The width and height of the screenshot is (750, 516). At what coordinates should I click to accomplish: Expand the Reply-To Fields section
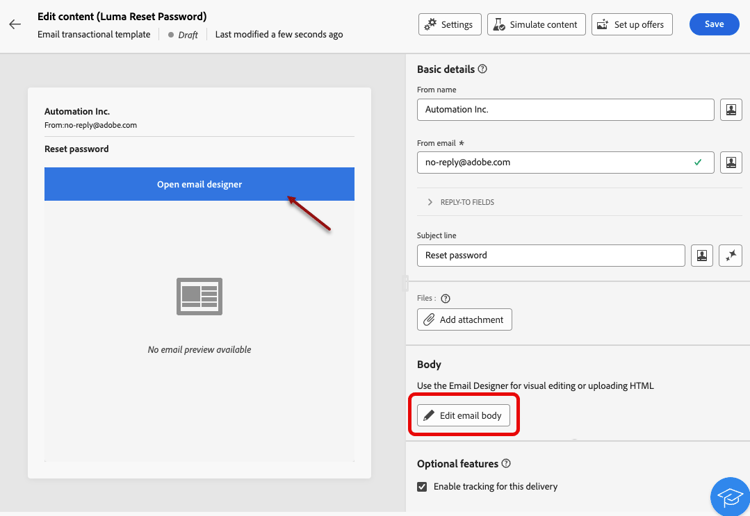pos(430,202)
